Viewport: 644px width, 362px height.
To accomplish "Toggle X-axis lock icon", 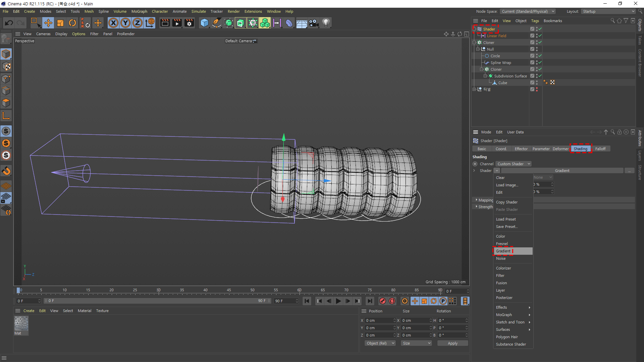I will pyautogui.click(x=113, y=23).
